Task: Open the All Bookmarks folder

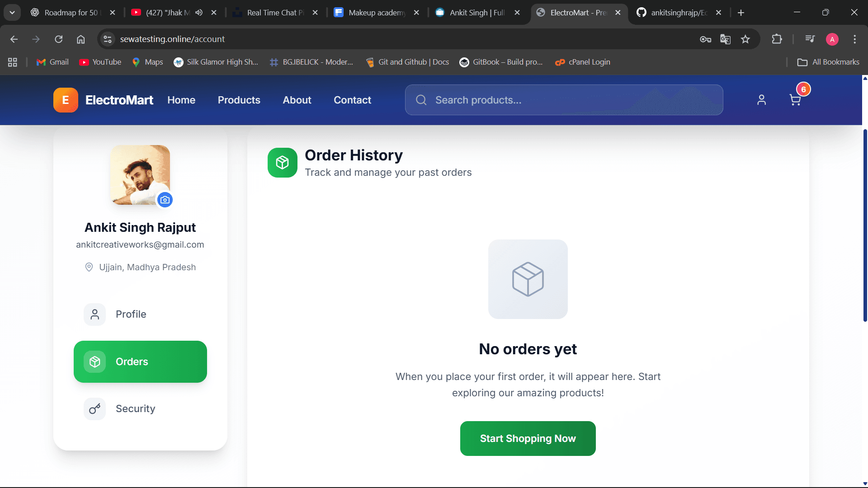Action: pyautogui.click(x=828, y=62)
